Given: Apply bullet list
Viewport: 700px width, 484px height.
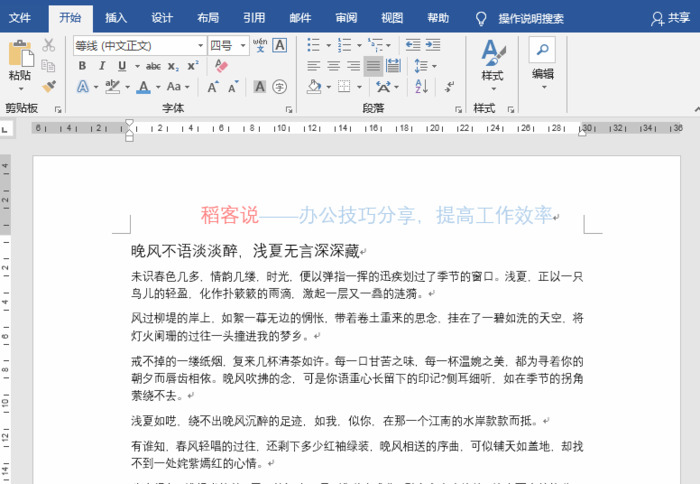Looking at the screenshot, I should click(313, 45).
